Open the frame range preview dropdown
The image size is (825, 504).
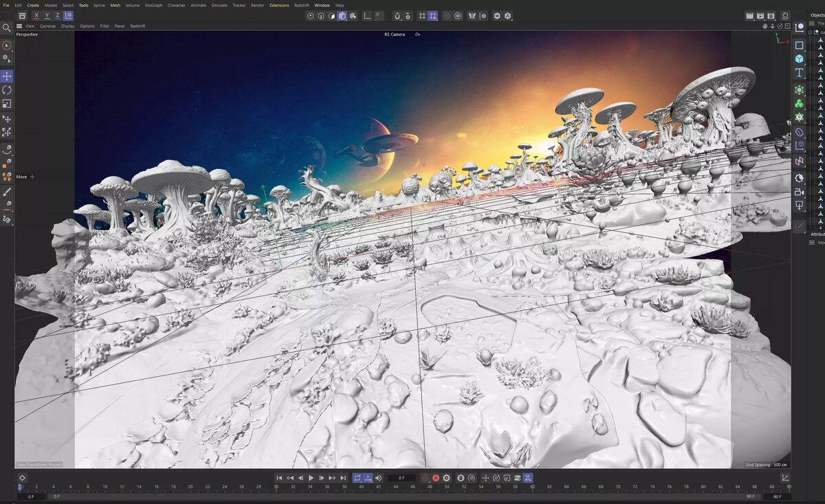pos(368,478)
